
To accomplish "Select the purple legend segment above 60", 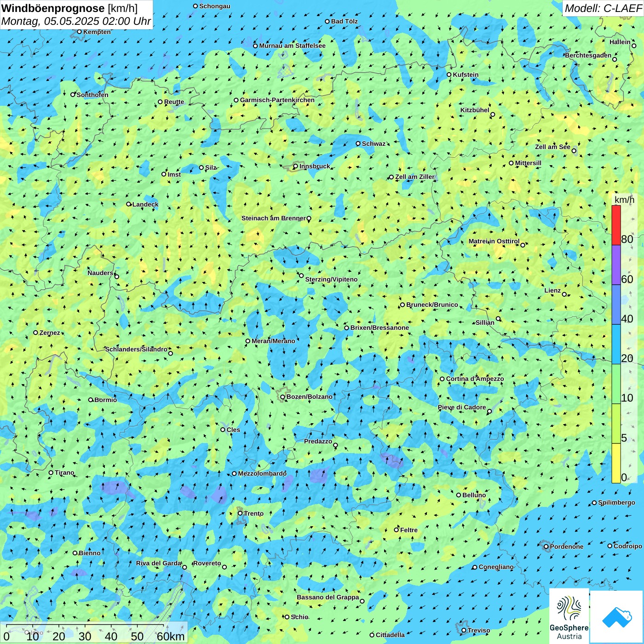I will click(616, 264).
